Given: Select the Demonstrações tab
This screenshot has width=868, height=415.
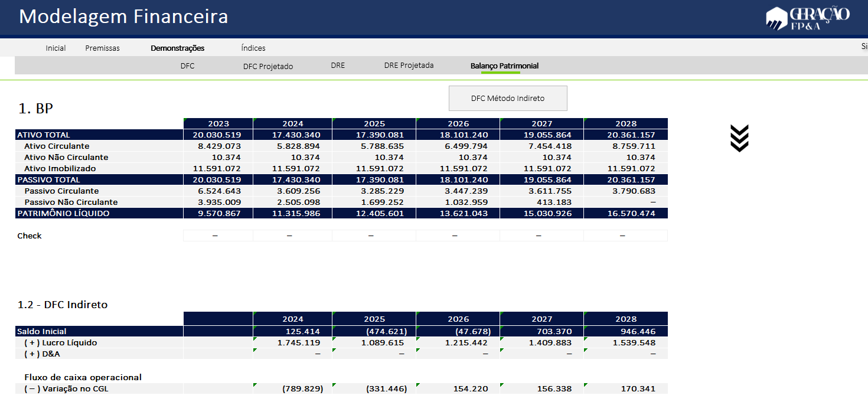Looking at the screenshot, I should tap(177, 48).
